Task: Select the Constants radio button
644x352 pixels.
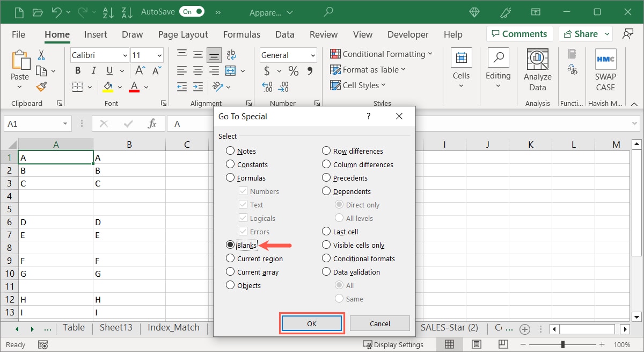Action: pos(231,164)
